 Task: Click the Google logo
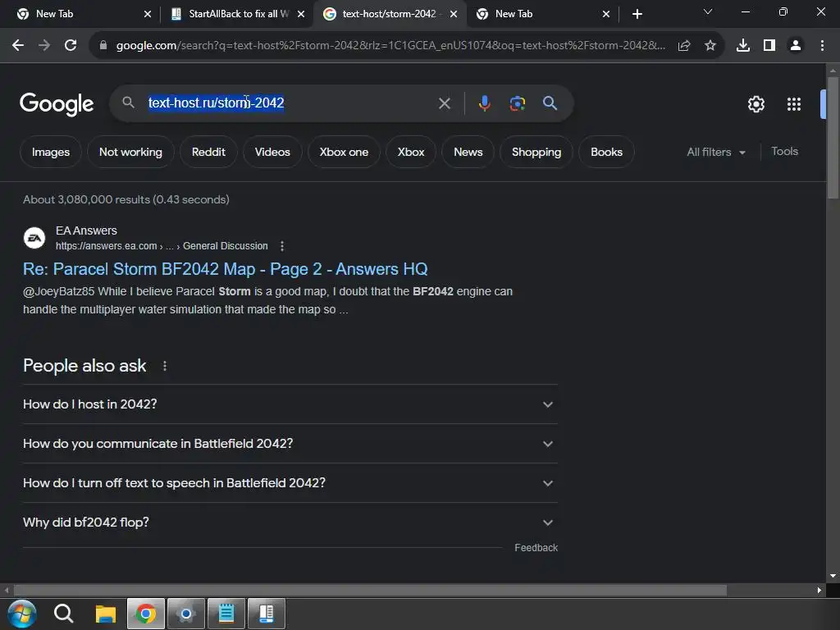[57, 104]
